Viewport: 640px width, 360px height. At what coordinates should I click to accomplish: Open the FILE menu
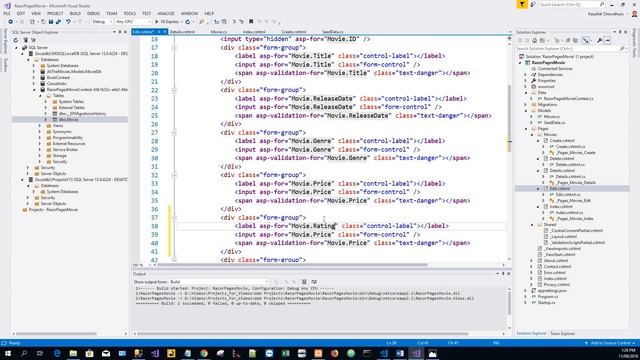(x=7, y=13)
